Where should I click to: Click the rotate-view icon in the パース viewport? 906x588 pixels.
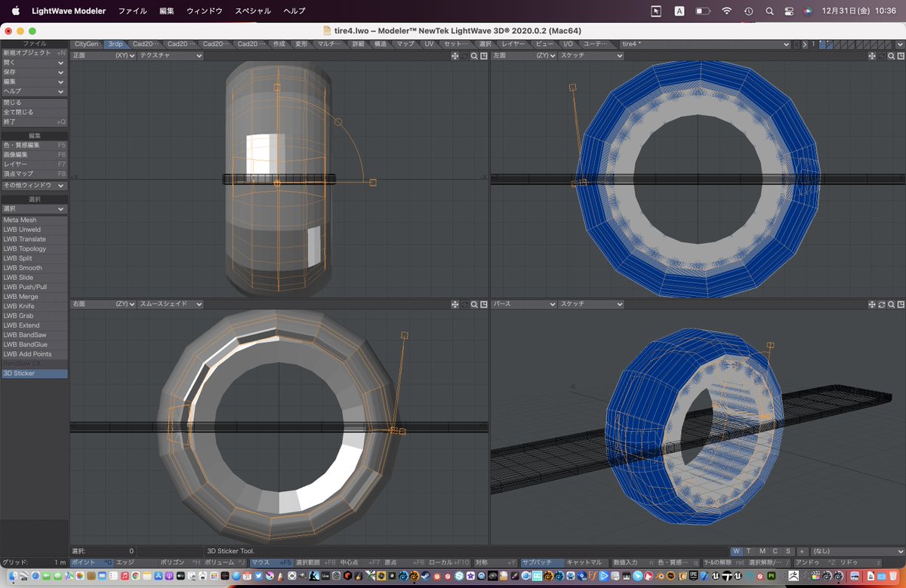point(881,304)
